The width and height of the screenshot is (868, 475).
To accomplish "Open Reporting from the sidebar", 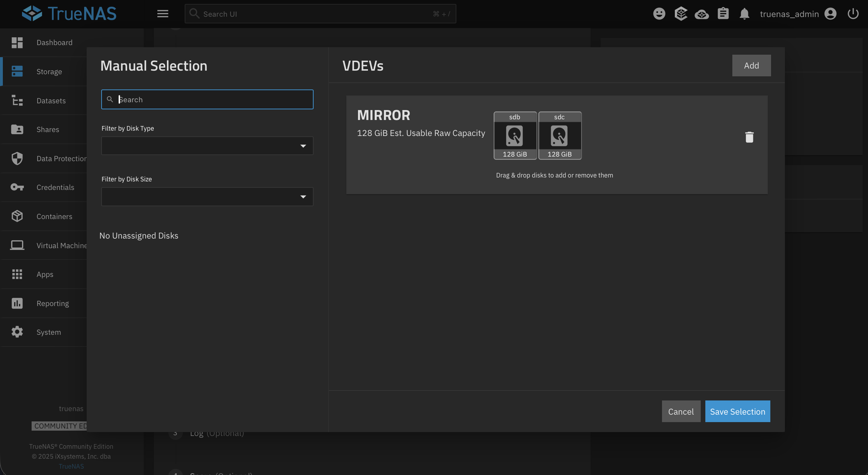I will click(53, 304).
